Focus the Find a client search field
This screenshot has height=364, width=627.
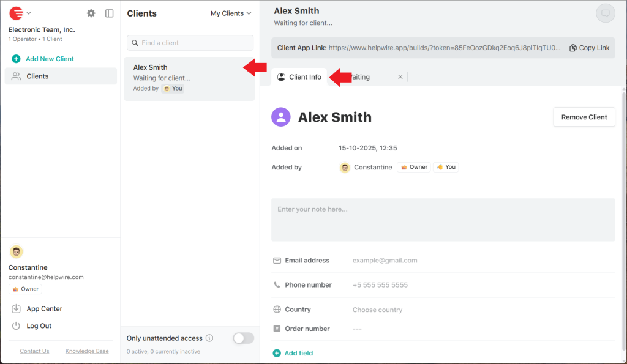(x=190, y=43)
